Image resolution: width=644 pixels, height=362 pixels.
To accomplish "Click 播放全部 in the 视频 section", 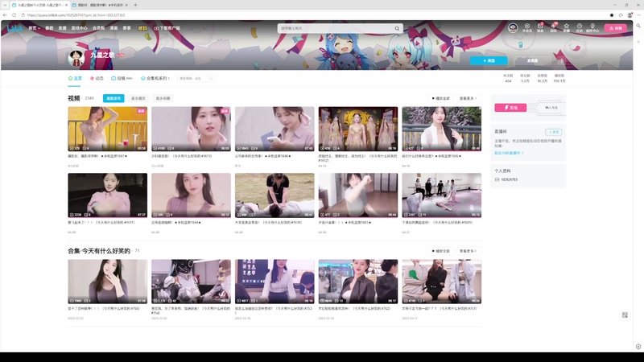I will tap(441, 98).
